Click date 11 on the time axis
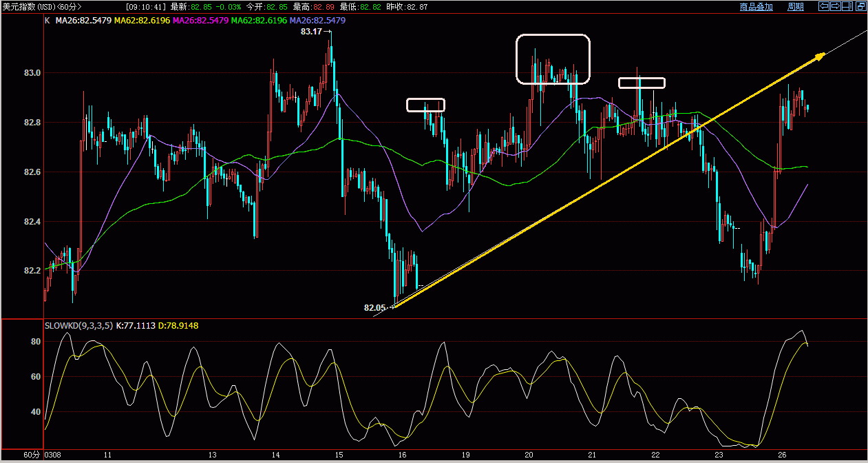 pyautogui.click(x=108, y=456)
